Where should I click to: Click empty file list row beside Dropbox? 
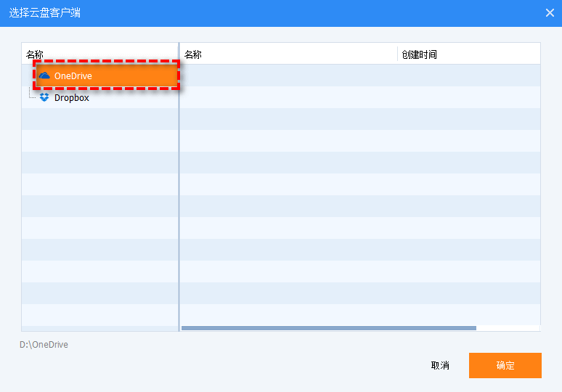click(359, 97)
